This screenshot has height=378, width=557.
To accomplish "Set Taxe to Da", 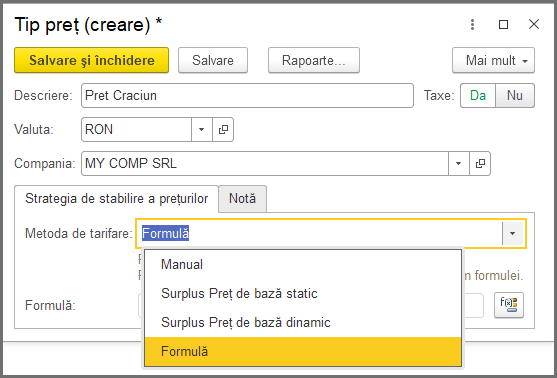I will (x=478, y=96).
